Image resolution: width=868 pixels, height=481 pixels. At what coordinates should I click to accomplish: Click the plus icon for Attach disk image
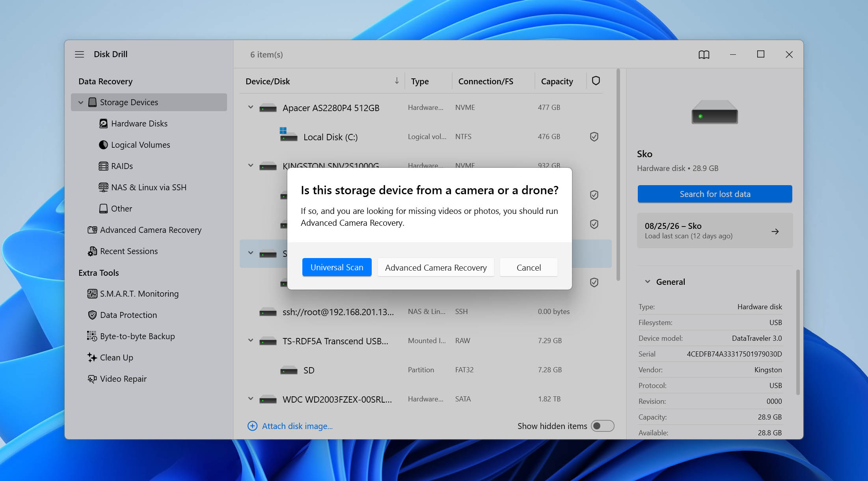(x=252, y=426)
